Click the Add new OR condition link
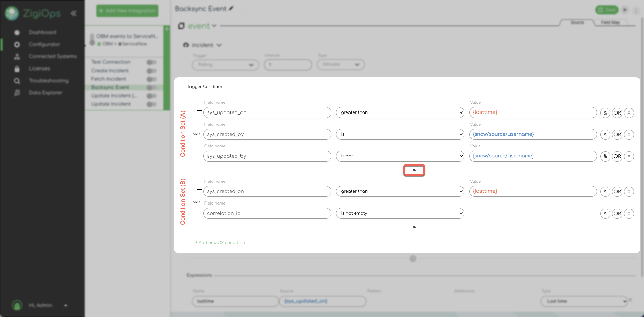 [x=220, y=242]
